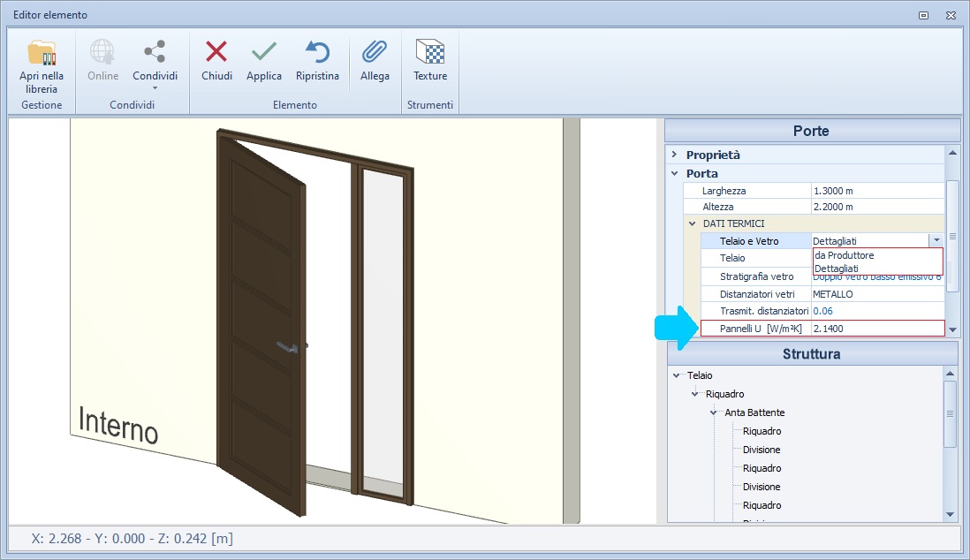
Task: Select the Larghezza property label
Action: tap(724, 191)
